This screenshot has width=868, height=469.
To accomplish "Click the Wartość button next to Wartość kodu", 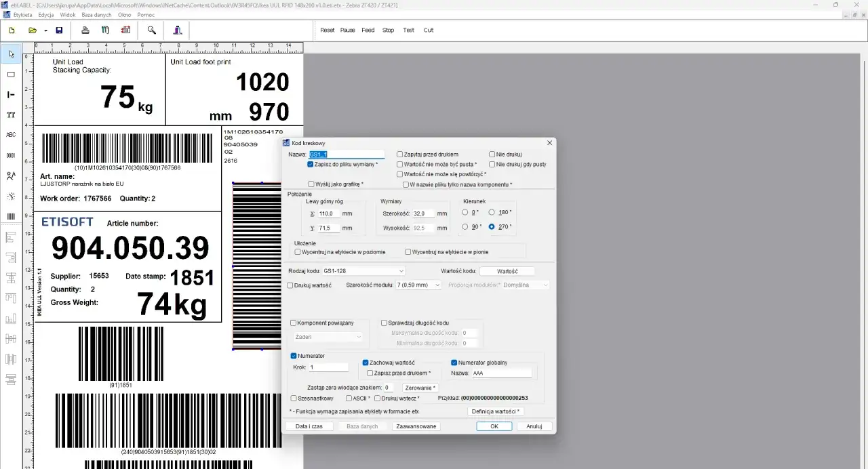I will pyautogui.click(x=507, y=271).
